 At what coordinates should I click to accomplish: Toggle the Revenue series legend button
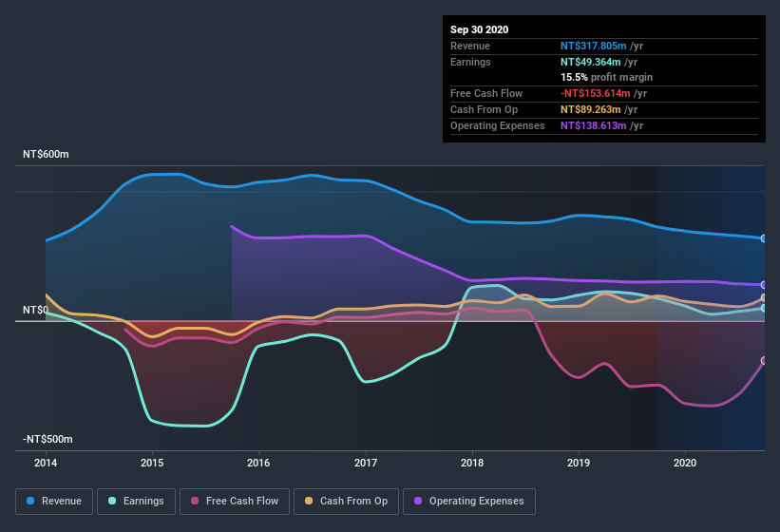(54, 502)
